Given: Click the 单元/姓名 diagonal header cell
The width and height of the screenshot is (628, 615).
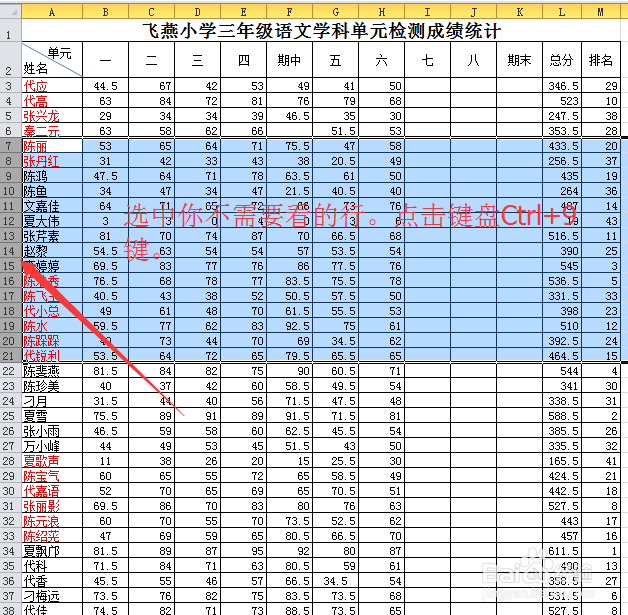Looking at the screenshot, I should (x=52, y=60).
